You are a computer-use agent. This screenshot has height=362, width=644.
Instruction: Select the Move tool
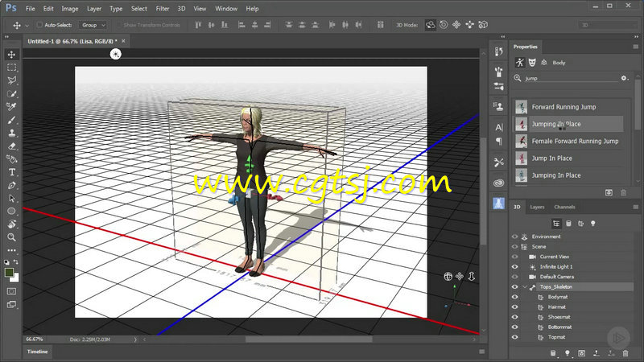11,55
